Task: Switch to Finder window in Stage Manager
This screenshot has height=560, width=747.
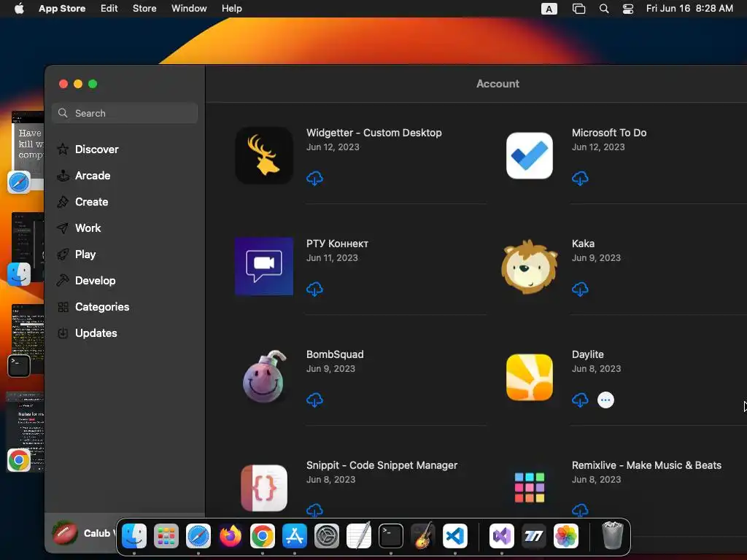Action: click(x=26, y=249)
